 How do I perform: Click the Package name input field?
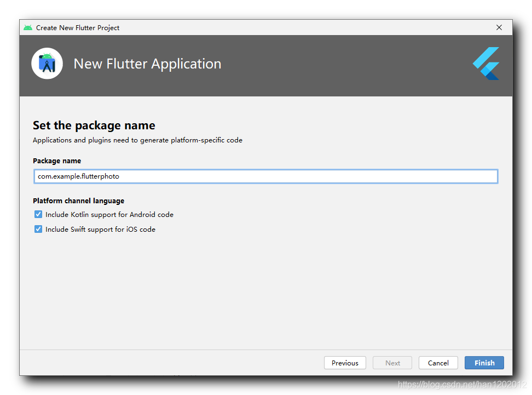[266, 176]
